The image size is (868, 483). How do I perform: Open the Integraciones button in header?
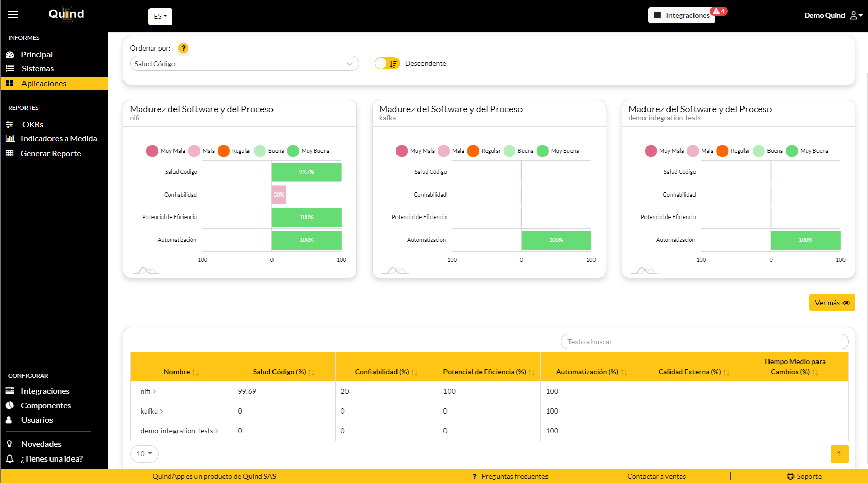pyautogui.click(x=682, y=15)
